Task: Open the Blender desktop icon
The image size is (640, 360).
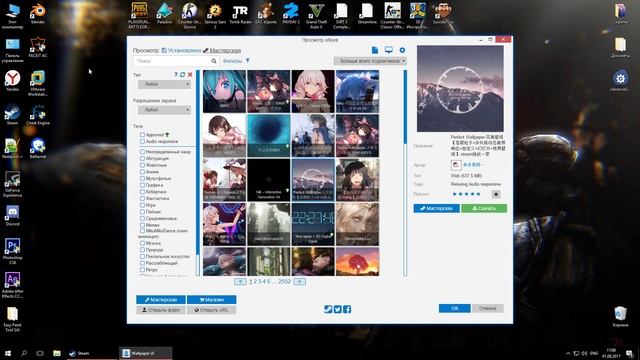Action: tap(38, 14)
